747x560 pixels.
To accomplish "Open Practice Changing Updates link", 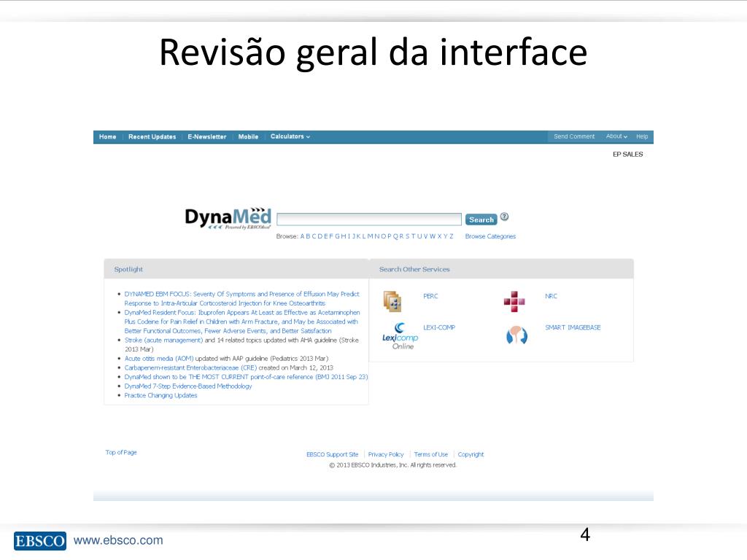I will 160,395.
